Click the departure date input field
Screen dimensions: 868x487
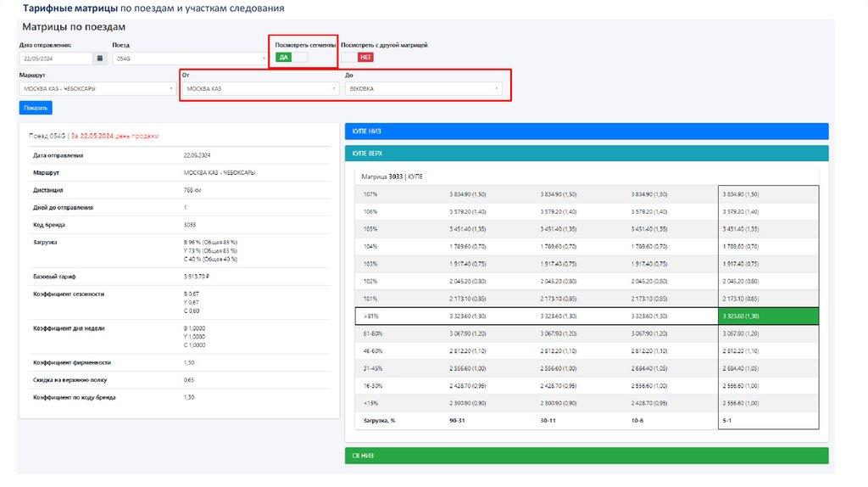(55, 58)
